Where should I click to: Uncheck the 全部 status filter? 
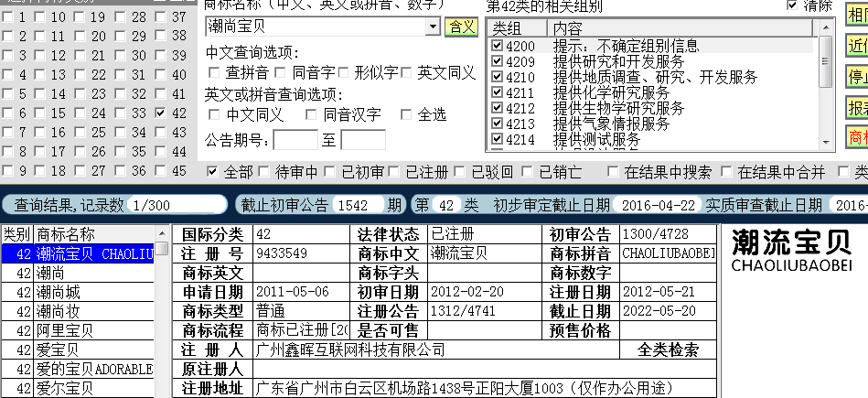pyautogui.click(x=212, y=172)
